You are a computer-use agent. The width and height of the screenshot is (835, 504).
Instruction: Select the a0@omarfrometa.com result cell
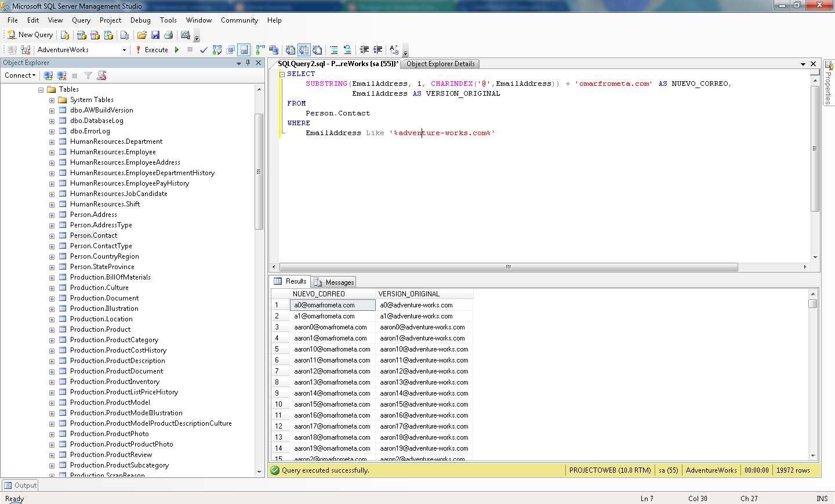tap(333, 305)
